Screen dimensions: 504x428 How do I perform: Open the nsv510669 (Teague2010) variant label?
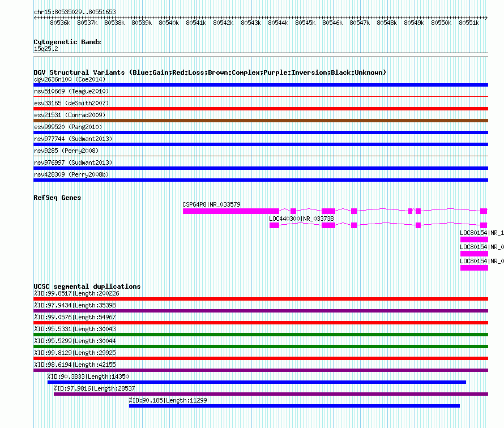point(71,91)
